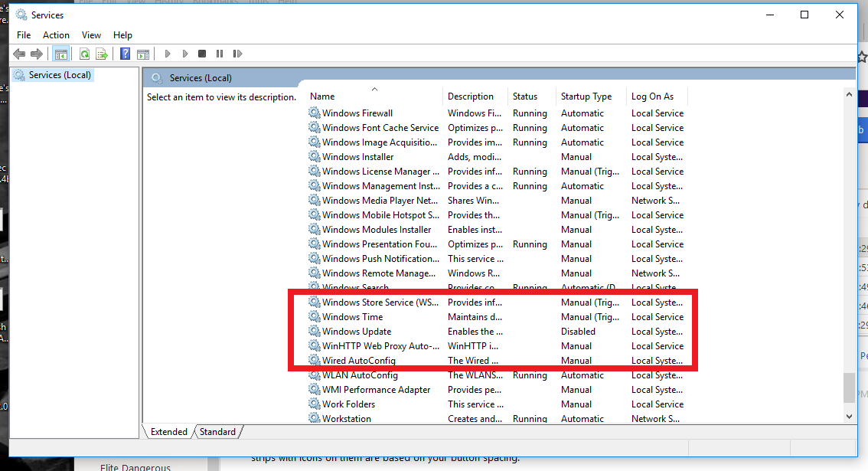
Task: Select Services (Local) in console tree
Action: 54,75
